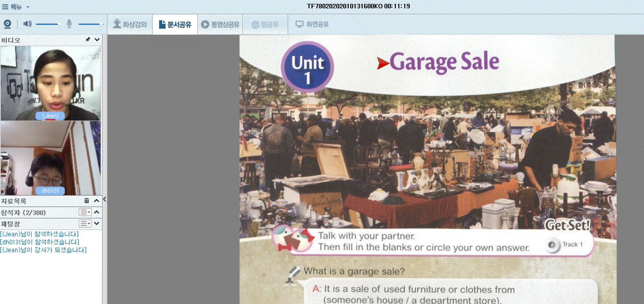The width and height of the screenshot is (644, 304).
Task: Open the 참석자 list options dropdown
Action: 85,212
